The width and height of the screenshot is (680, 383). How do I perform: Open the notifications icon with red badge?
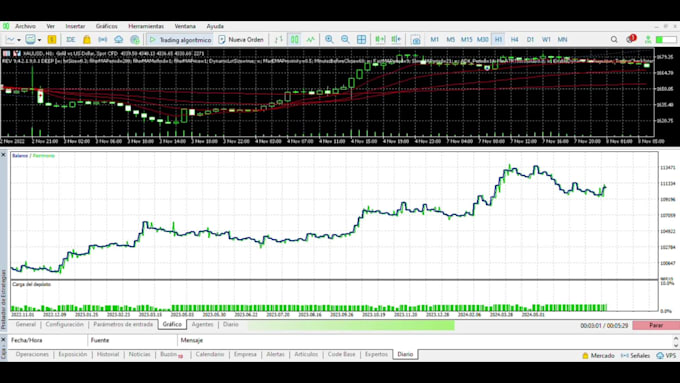click(x=631, y=39)
